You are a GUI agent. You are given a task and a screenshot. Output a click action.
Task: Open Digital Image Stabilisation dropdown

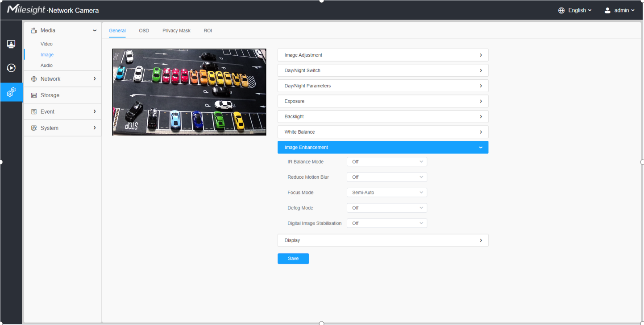coord(386,223)
